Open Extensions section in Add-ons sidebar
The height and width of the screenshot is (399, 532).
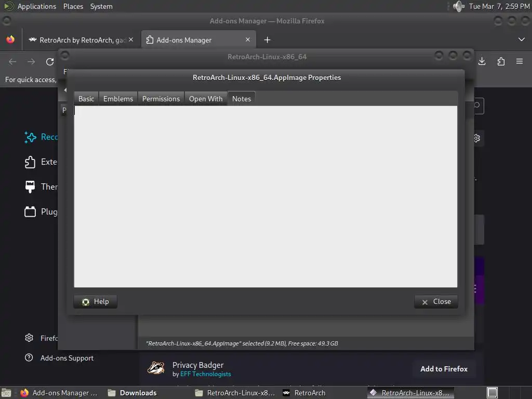pyautogui.click(x=41, y=162)
